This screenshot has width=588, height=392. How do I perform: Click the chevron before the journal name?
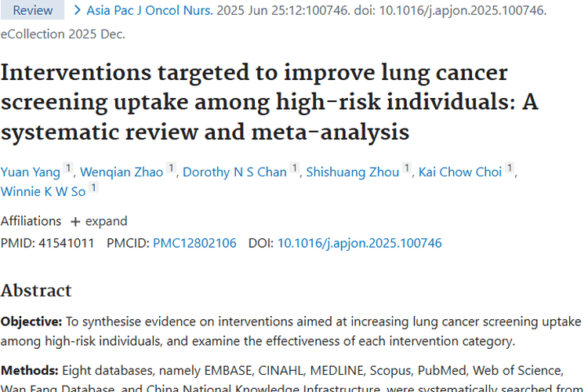click(77, 10)
